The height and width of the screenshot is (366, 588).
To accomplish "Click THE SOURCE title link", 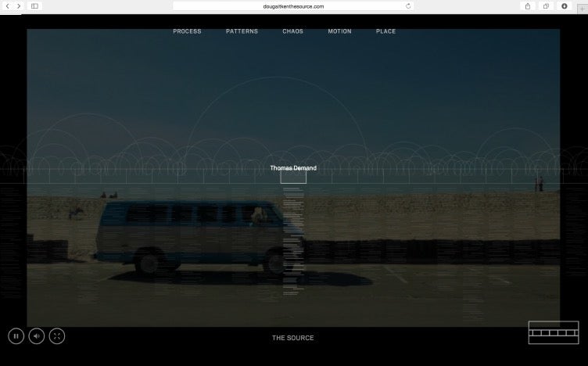I will point(293,338).
